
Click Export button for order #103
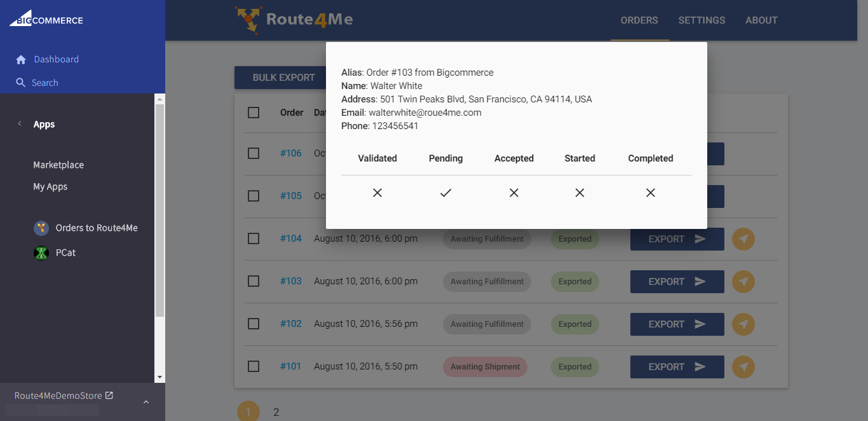677,282
